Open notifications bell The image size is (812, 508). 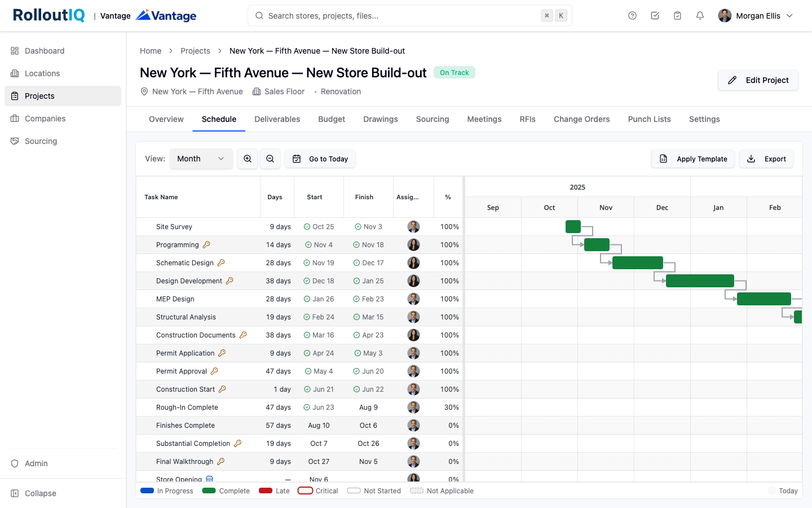[700, 16]
